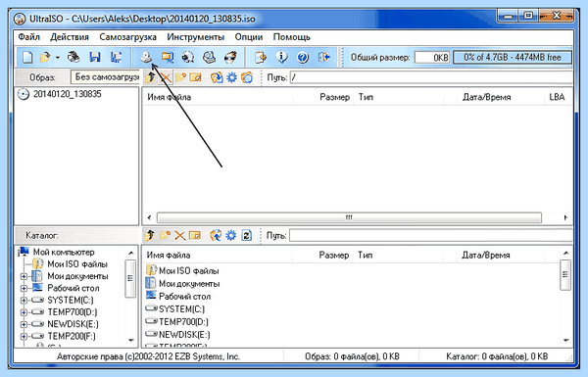Viewport: 588px width, 377px height.
Task: Click the LBA column header
Action: pyautogui.click(x=558, y=98)
